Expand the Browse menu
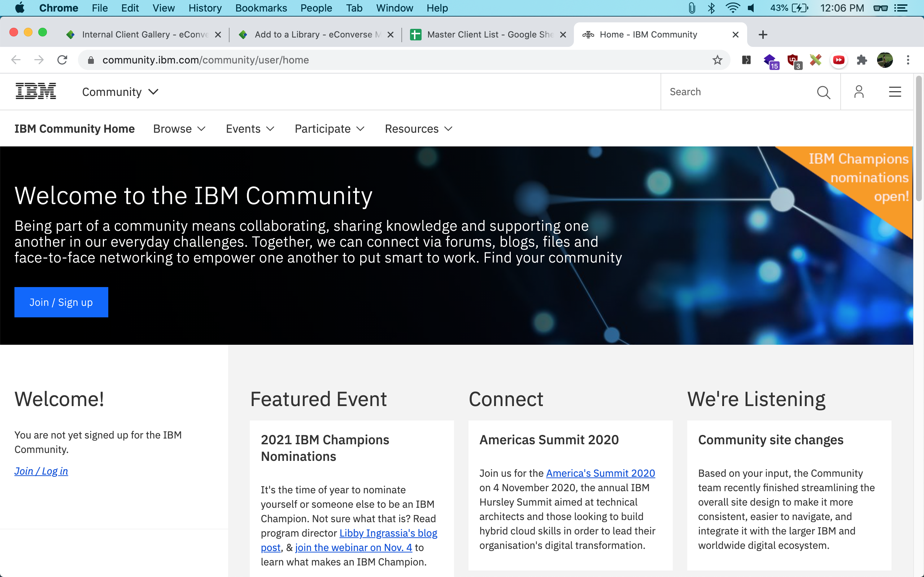 click(179, 129)
